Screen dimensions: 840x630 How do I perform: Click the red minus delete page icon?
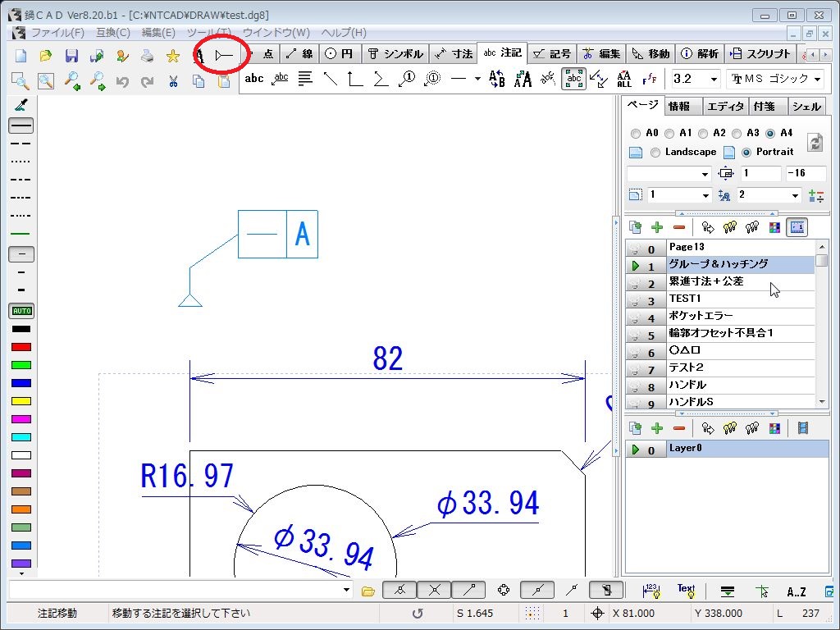point(678,227)
